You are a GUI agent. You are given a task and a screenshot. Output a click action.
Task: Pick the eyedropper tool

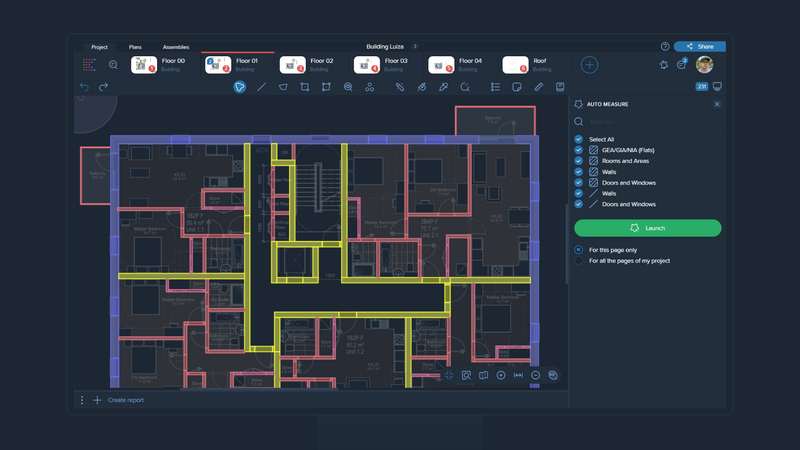coord(443,87)
